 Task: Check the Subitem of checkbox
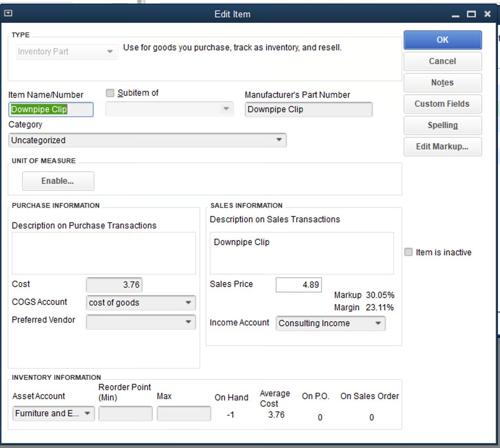(x=110, y=93)
